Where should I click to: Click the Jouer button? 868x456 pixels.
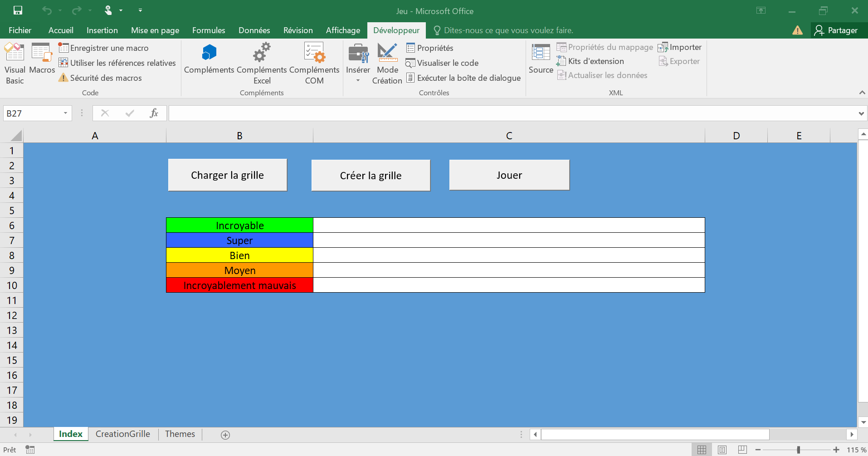coord(509,175)
